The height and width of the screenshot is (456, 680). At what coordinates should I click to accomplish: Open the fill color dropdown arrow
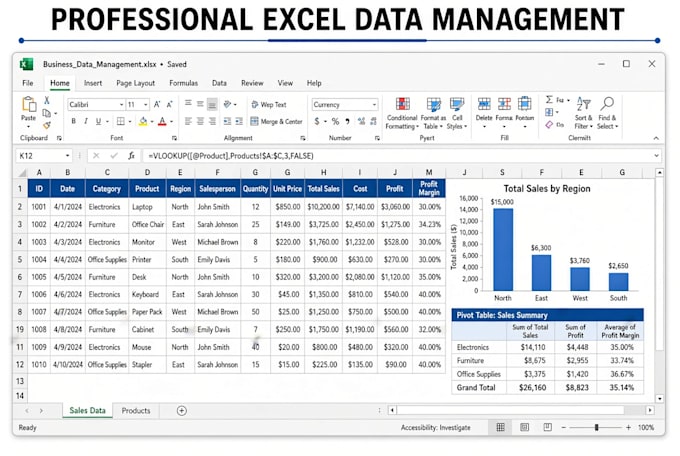point(152,121)
